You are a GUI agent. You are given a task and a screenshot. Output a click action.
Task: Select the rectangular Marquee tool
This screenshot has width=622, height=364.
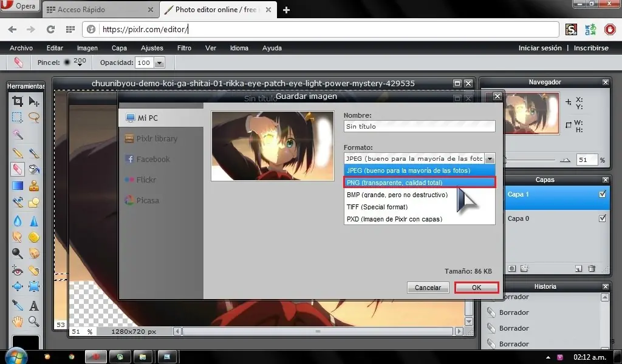coord(18,117)
